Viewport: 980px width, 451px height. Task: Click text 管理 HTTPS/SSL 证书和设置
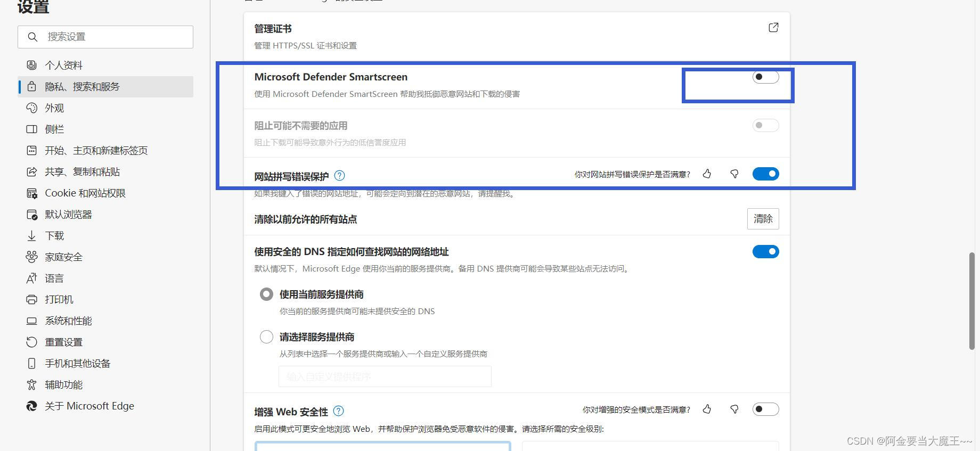(x=305, y=46)
